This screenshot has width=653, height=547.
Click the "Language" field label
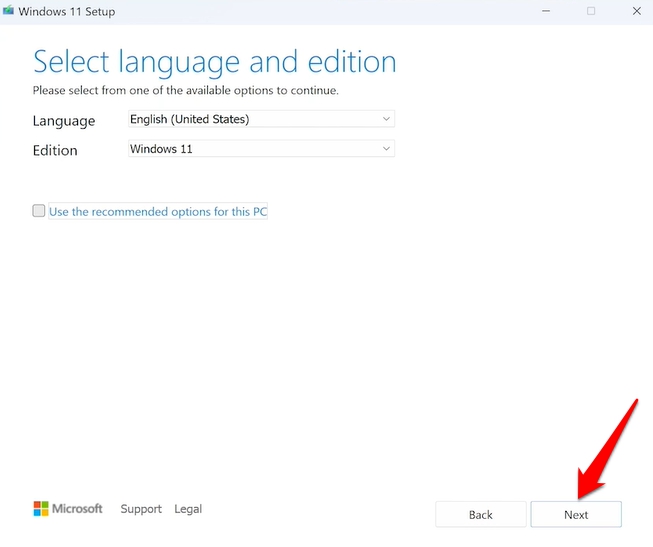[x=64, y=121]
